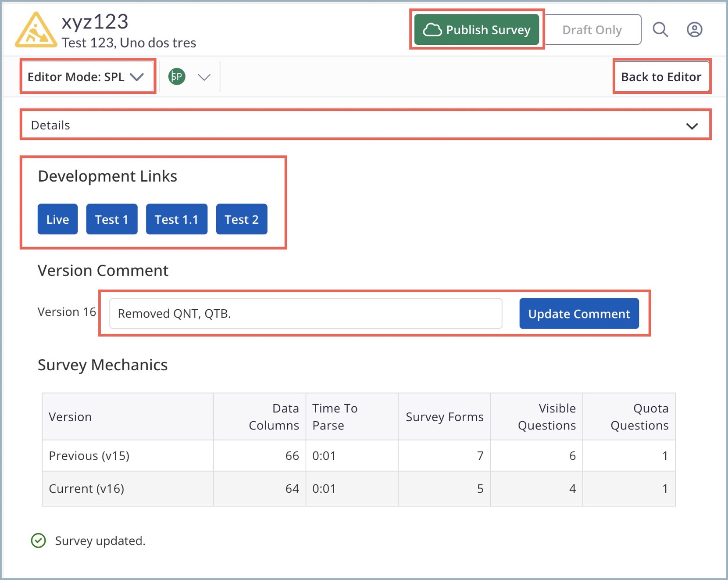
Task: Expand the chevron next to SP avatar
Action: [x=204, y=77]
